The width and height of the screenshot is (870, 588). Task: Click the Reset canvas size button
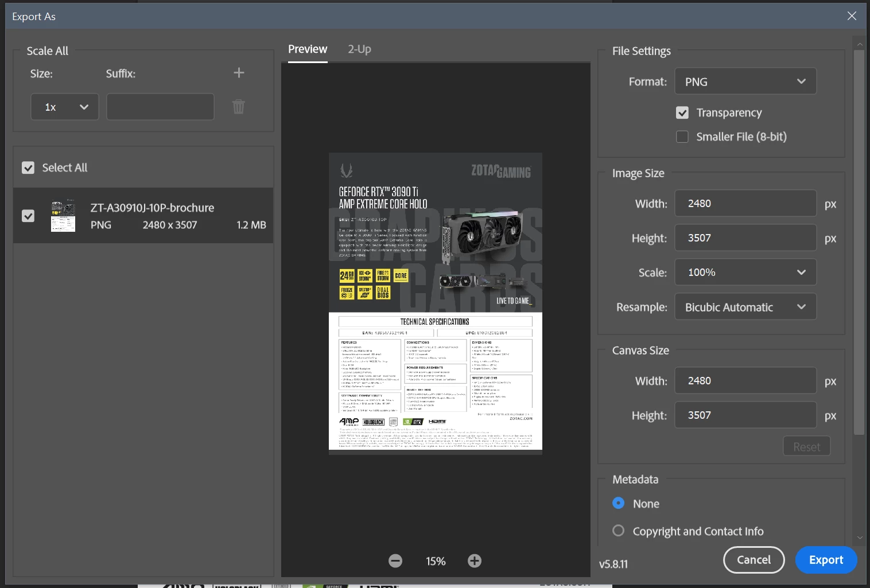tap(807, 446)
